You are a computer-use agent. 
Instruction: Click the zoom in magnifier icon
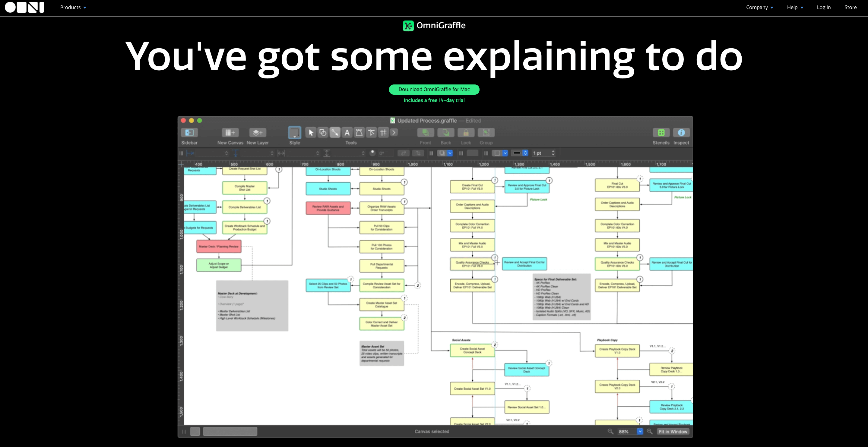point(650,432)
